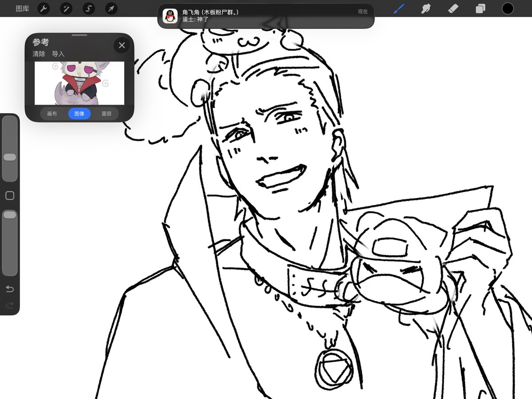Open the Adjustments magic wand menu
Image resolution: width=532 pixels, height=399 pixels.
pyautogui.click(x=66, y=8)
